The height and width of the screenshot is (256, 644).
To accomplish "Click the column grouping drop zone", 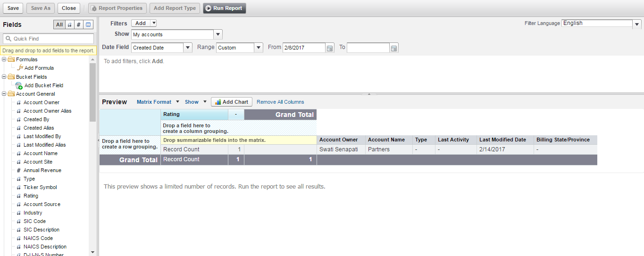I will click(238, 128).
